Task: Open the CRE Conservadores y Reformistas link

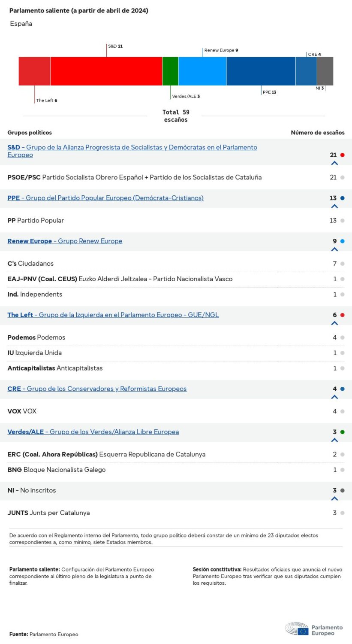Action: pyautogui.click(x=97, y=389)
